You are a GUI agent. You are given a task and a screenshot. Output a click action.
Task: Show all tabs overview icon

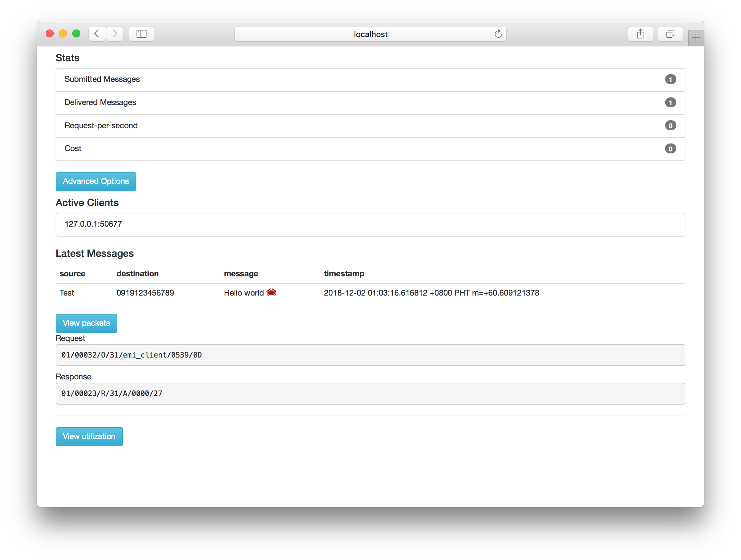[x=670, y=34]
